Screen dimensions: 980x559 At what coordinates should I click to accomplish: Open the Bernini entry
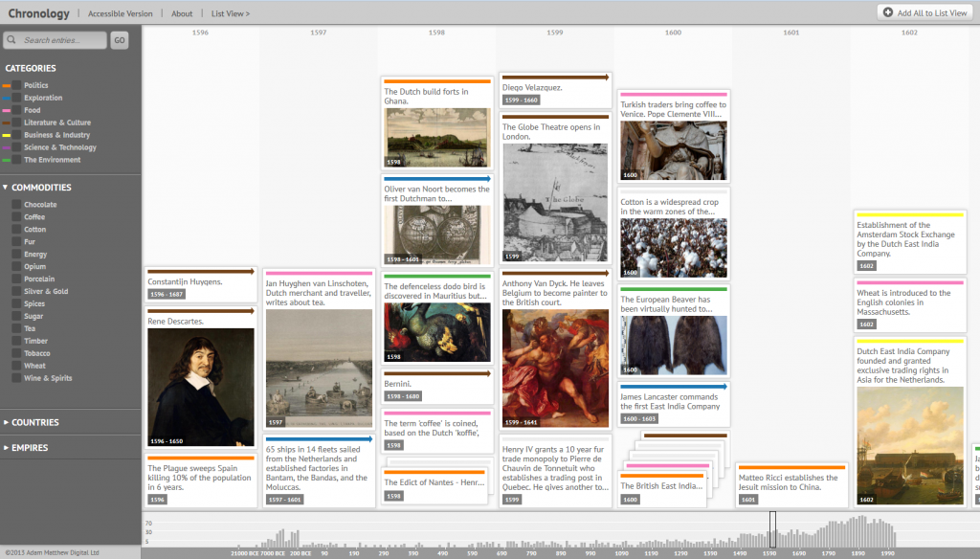point(437,387)
